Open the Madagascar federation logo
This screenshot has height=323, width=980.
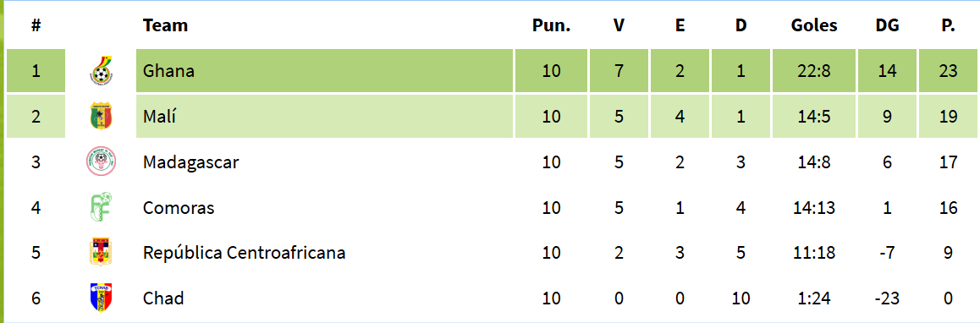tap(101, 161)
